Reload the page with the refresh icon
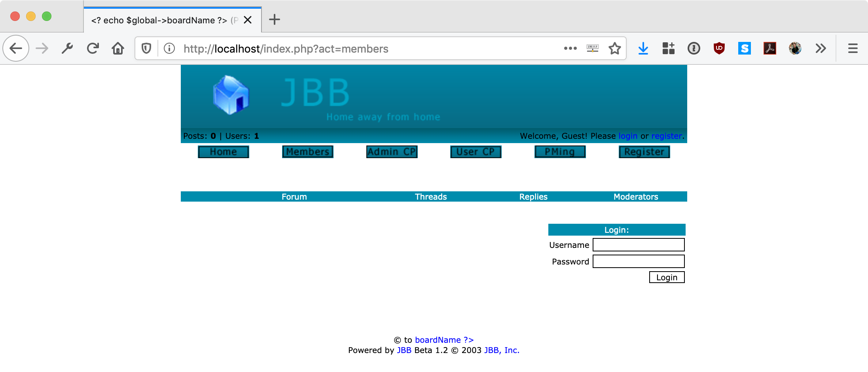The width and height of the screenshot is (868, 372). [93, 49]
